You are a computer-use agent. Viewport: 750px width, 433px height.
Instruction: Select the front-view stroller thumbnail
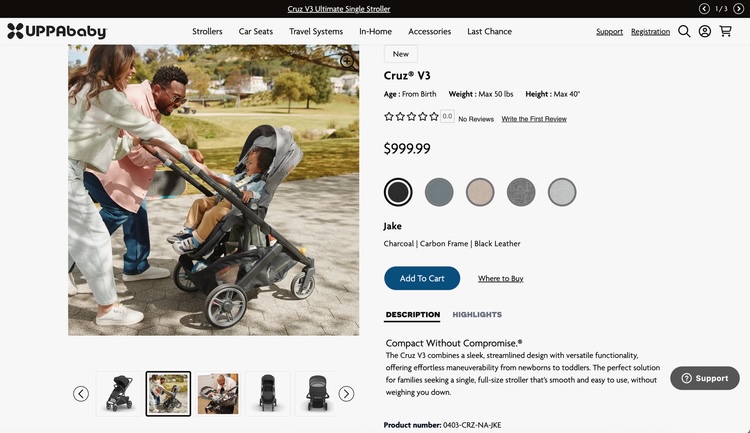[x=267, y=394]
